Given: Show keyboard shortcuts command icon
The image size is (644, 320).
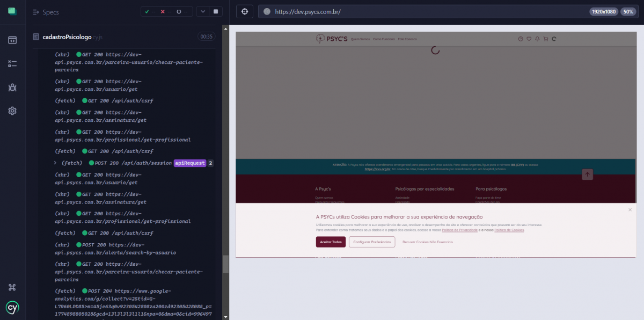Looking at the screenshot, I should tap(12, 287).
